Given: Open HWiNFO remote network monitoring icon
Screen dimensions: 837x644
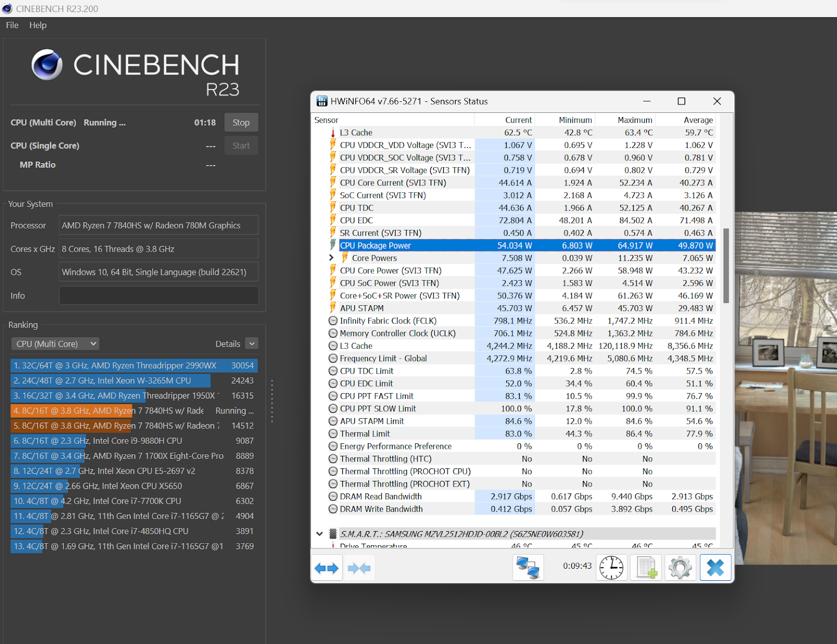Looking at the screenshot, I should click(528, 568).
